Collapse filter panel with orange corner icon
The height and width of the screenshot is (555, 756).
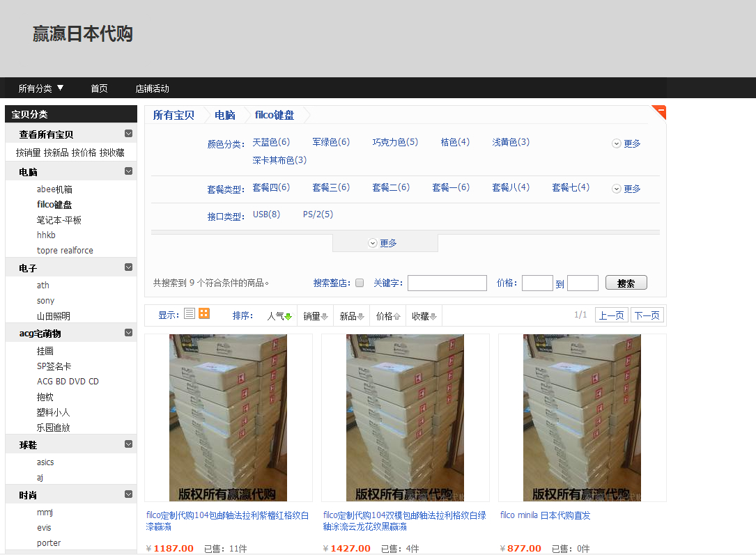click(x=659, y=112)
